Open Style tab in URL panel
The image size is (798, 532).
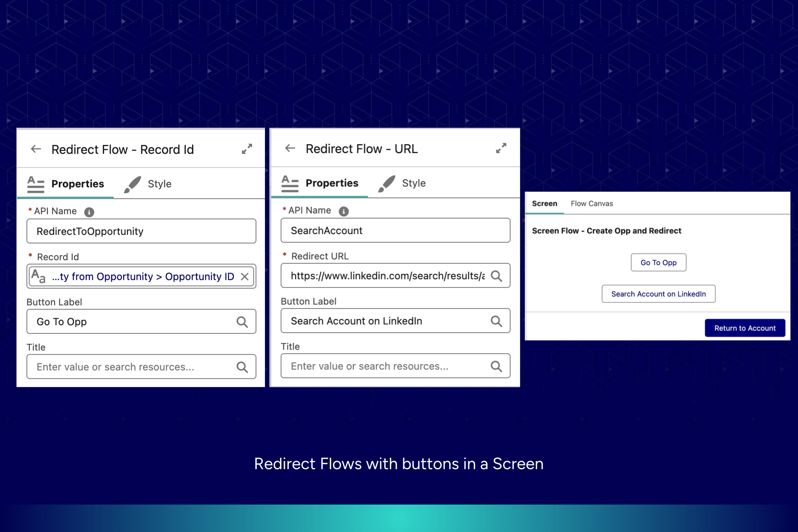click(x=402, y=183)
